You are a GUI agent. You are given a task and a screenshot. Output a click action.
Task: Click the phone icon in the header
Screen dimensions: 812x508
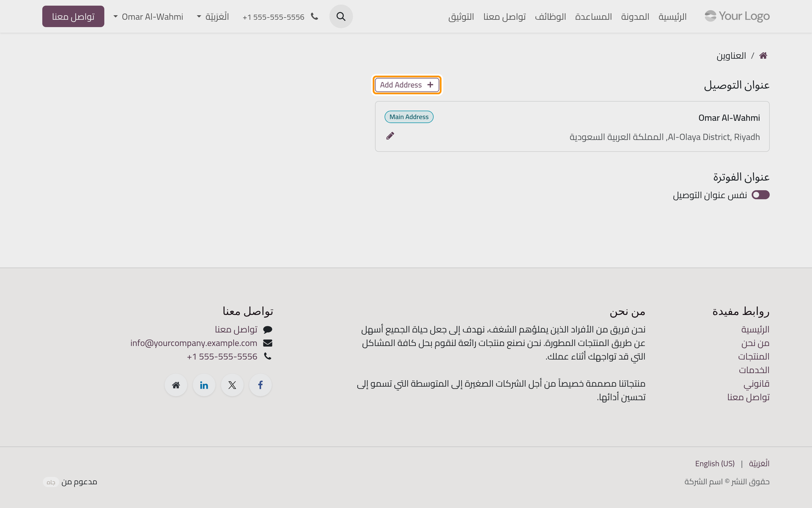(314, 17)
